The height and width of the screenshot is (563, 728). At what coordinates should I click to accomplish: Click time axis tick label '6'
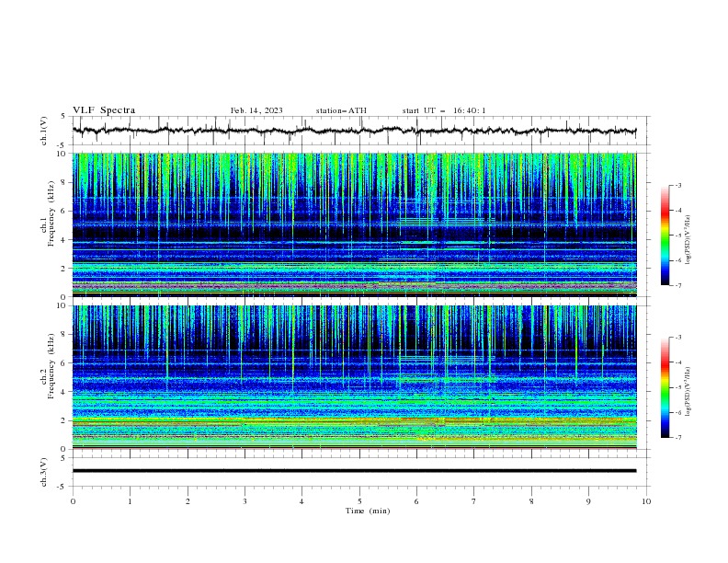(x=416, y=501)
